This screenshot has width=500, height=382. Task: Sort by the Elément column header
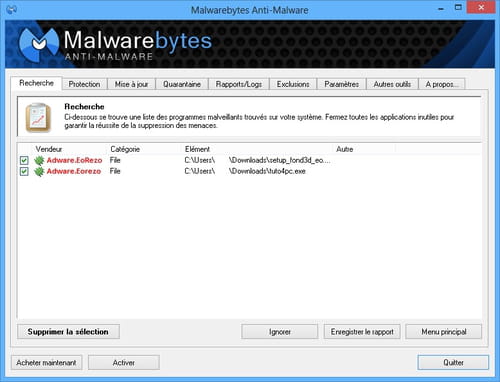pyautogui.click(x=197, y=149)
